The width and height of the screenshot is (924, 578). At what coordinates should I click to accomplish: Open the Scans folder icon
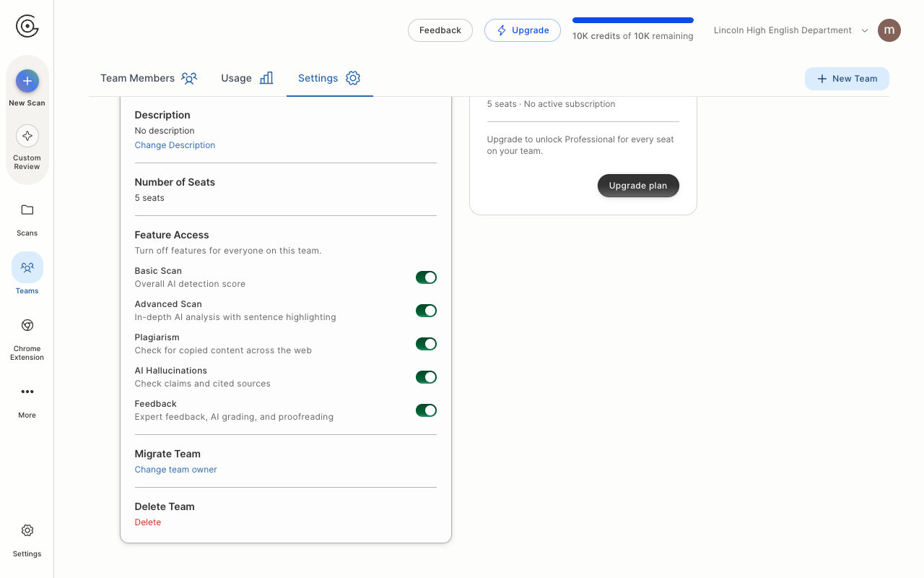[27, 210]
